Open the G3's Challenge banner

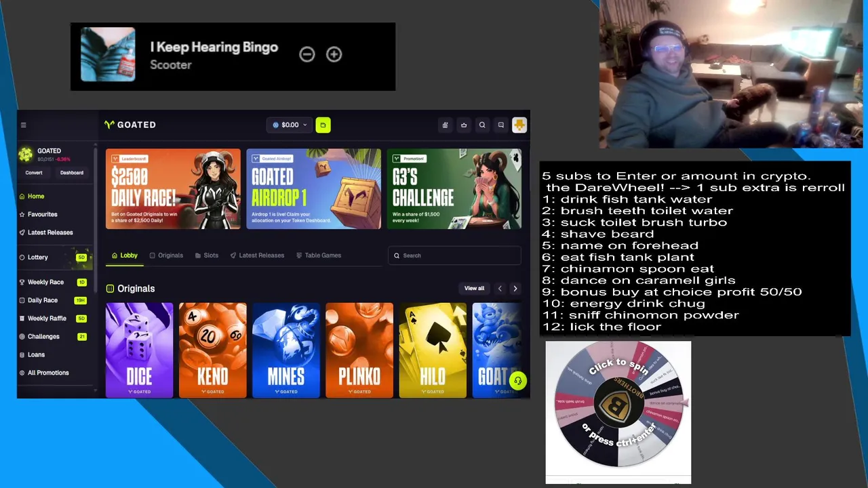pos(454,189)
